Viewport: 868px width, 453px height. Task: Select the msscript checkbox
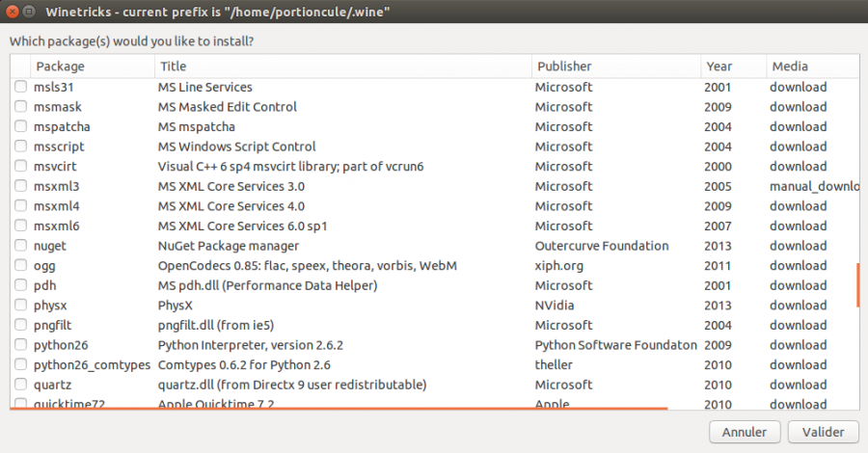tap(20, 147)
